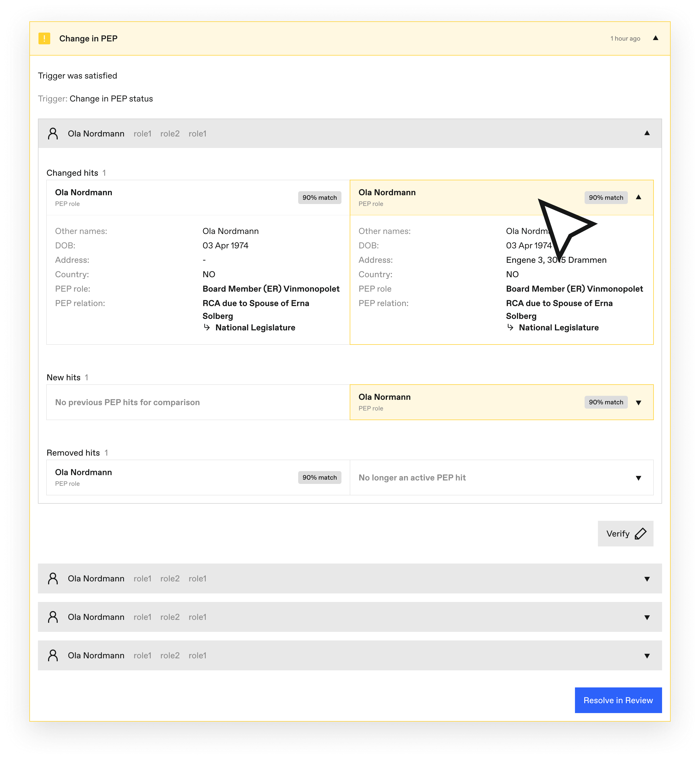Click the Removed hits section label
Image resolution: width=700 pixels, height=759 pixels.
[73, 453]
